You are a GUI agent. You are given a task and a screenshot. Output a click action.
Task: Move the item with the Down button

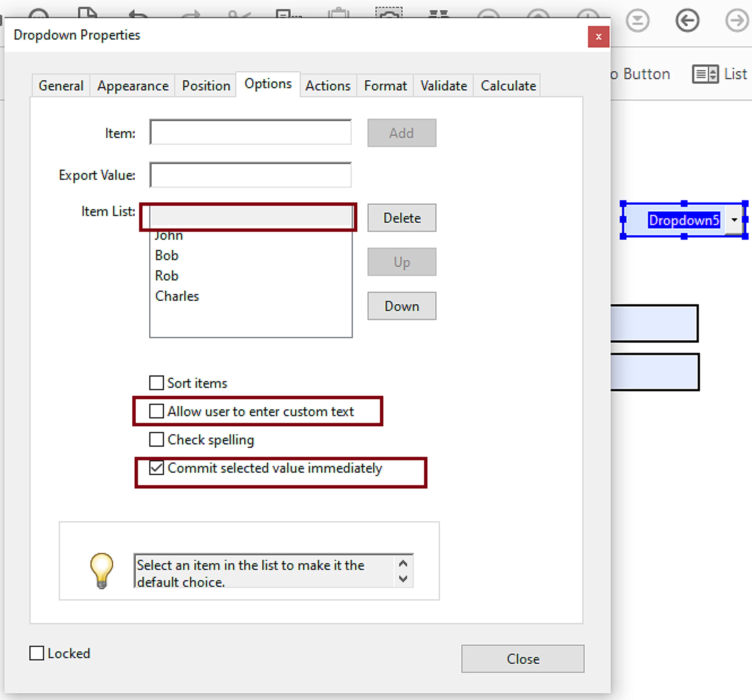pyautogui.click(x=401, y=306)
